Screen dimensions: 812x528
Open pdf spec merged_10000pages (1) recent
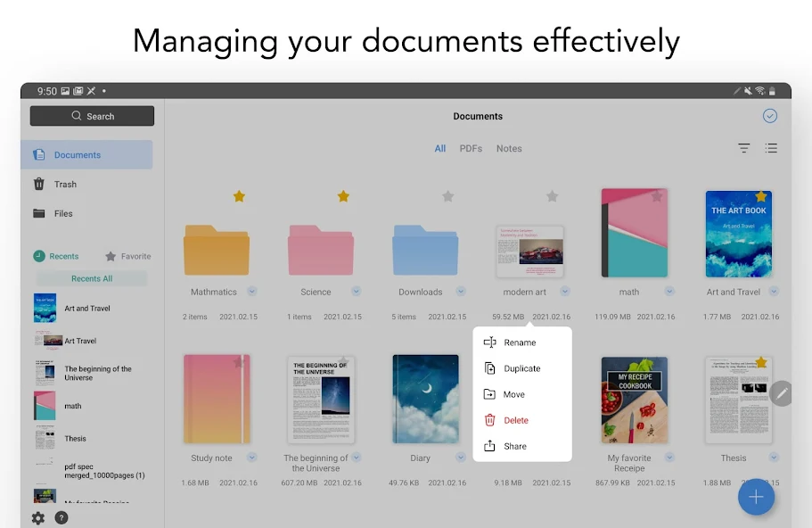pyautogui.click(x=91, y=471)
